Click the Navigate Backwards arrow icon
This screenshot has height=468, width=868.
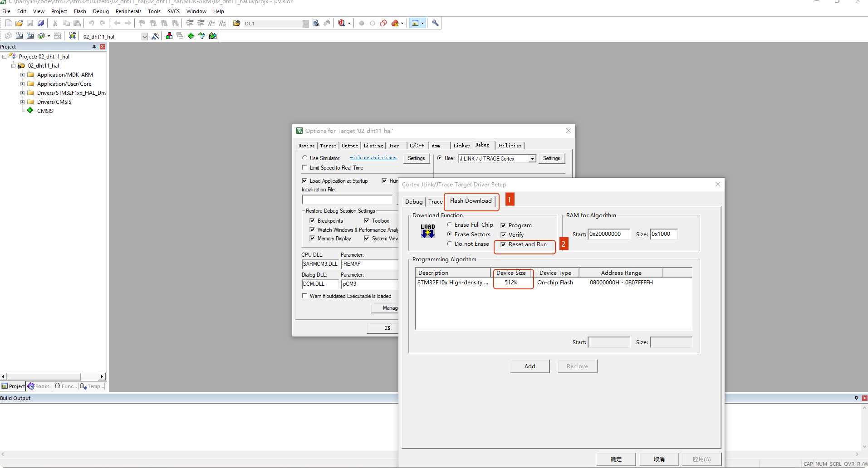click(117, 23)
